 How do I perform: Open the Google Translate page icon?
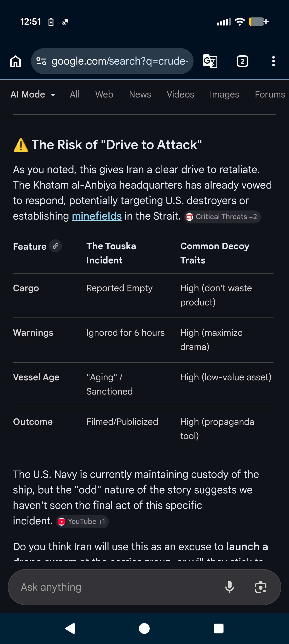210,61
